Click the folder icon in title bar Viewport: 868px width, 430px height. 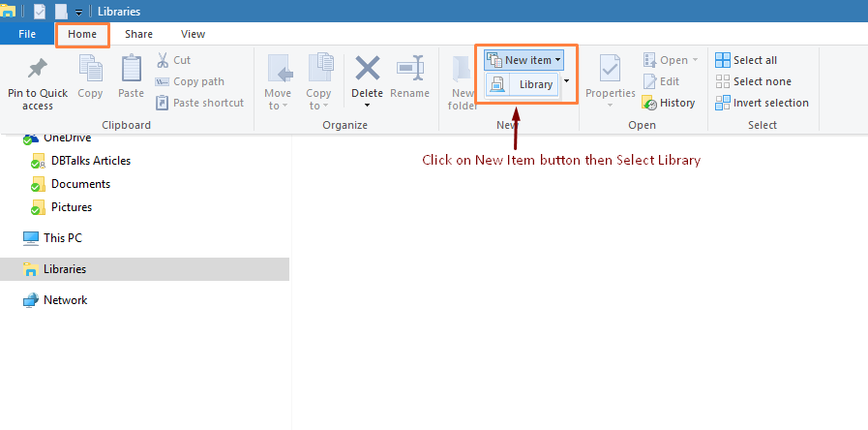click(x=8, y=11)
